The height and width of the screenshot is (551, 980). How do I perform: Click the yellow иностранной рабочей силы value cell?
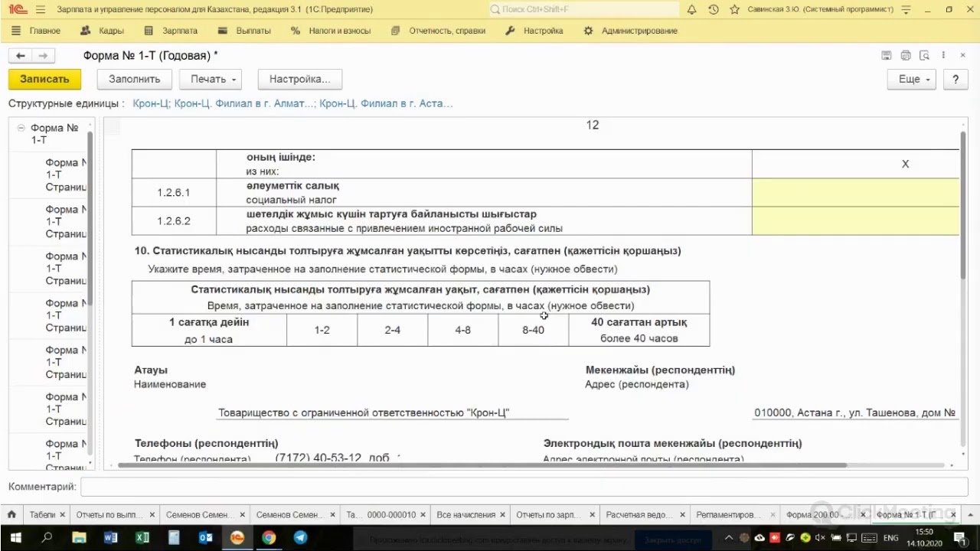coord(855,221)
